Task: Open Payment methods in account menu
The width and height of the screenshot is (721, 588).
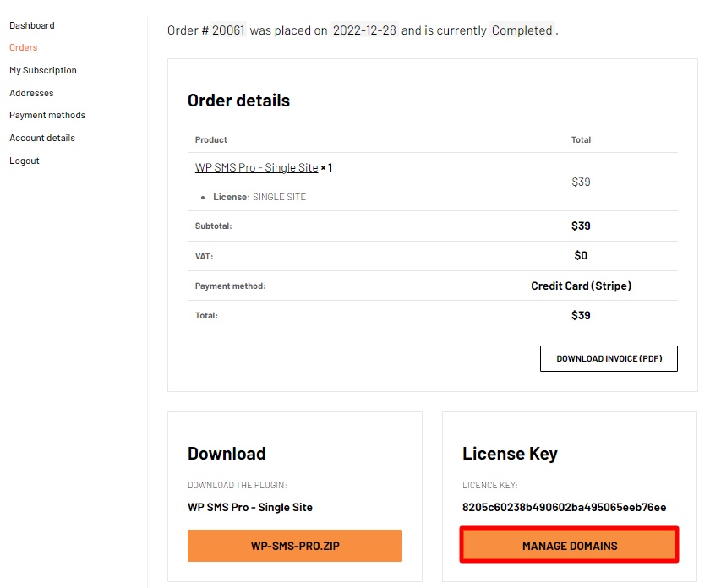Action: click(x=47, y=115)
